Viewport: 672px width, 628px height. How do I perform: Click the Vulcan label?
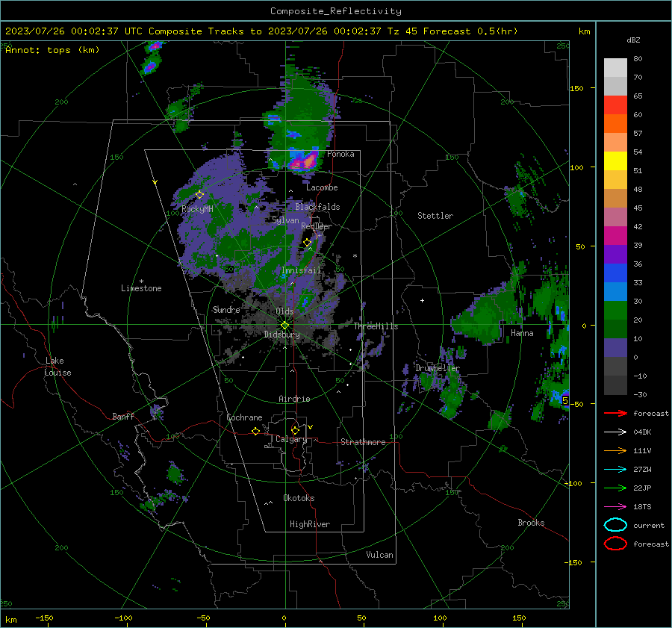point(380,555)
